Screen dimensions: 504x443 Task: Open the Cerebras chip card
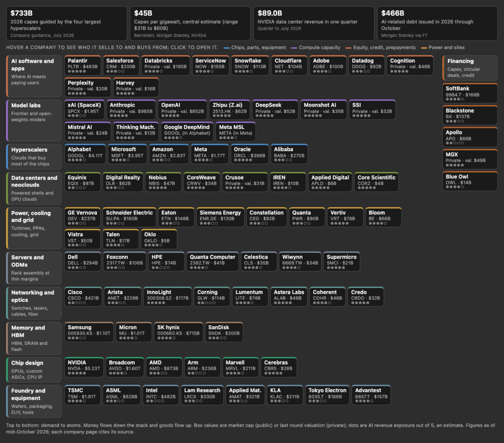(279, 367)
